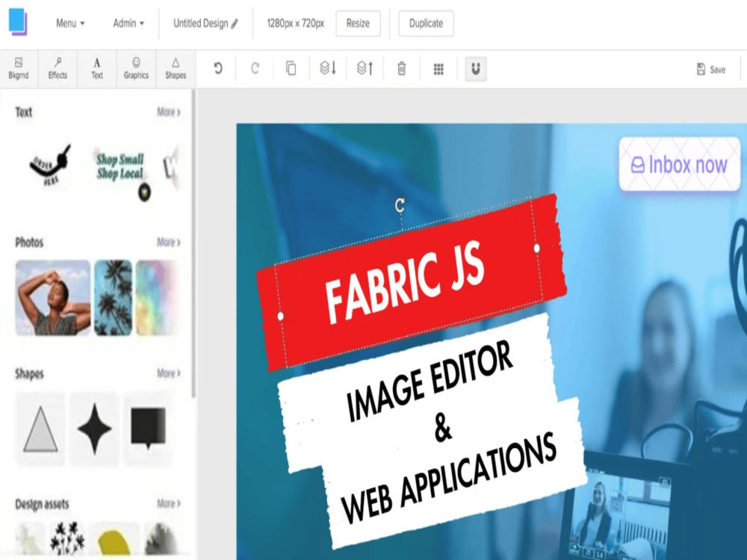
Task: Click the blue app logo icon
Action: tap(18, 22)
